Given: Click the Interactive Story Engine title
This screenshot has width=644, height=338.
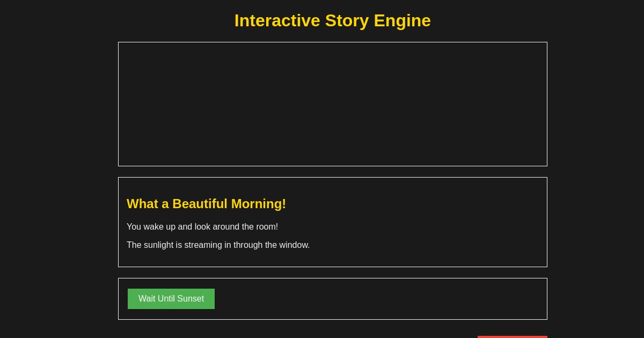Looking at the screenshot, I should pyautogui.click(x=332, y=20).
